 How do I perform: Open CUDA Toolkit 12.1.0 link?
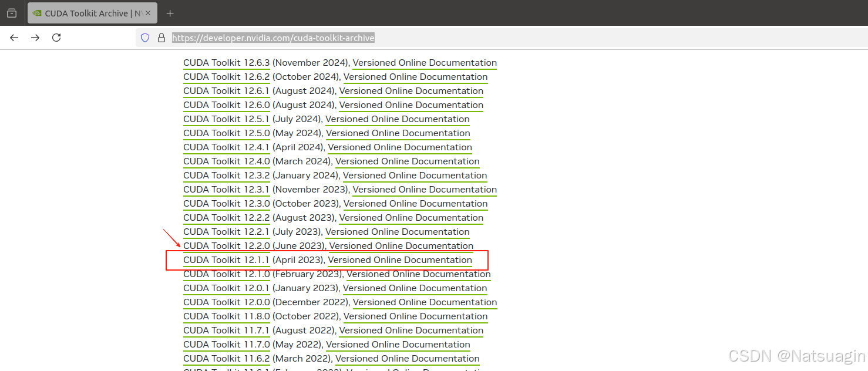click(x=227, y=274)
